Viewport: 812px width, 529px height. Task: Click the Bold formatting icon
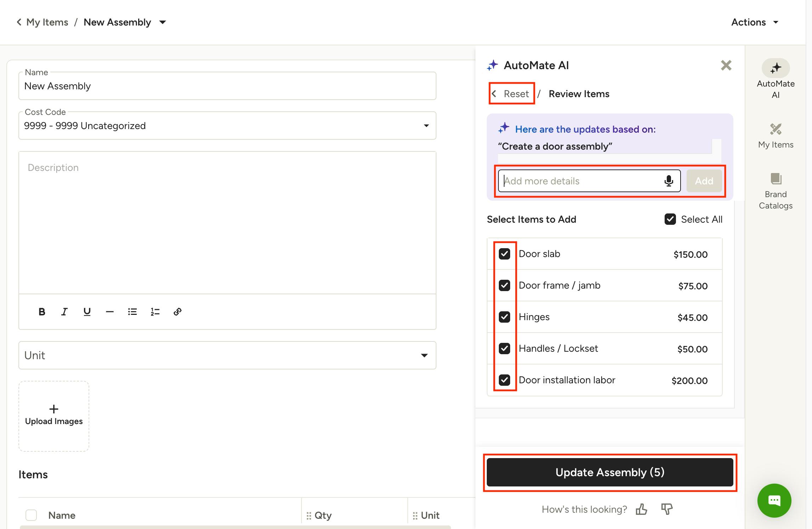point(42,312)
